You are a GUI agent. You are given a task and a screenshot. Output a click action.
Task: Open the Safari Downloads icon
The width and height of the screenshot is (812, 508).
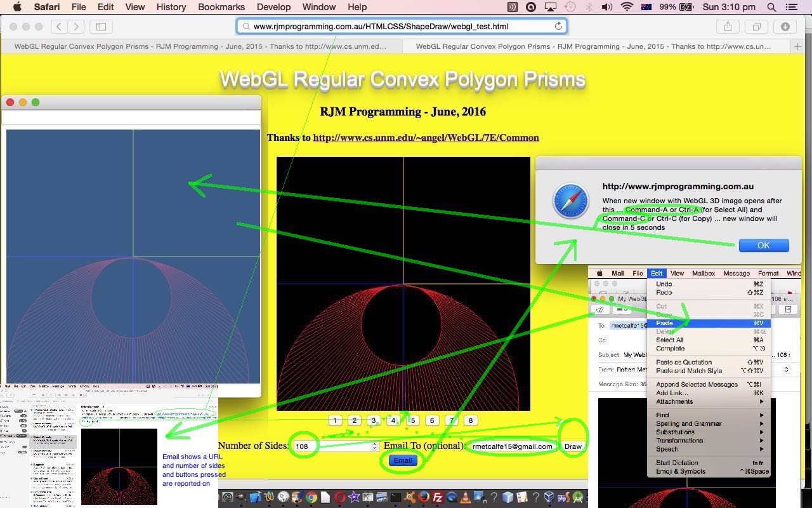click(785, 27)
